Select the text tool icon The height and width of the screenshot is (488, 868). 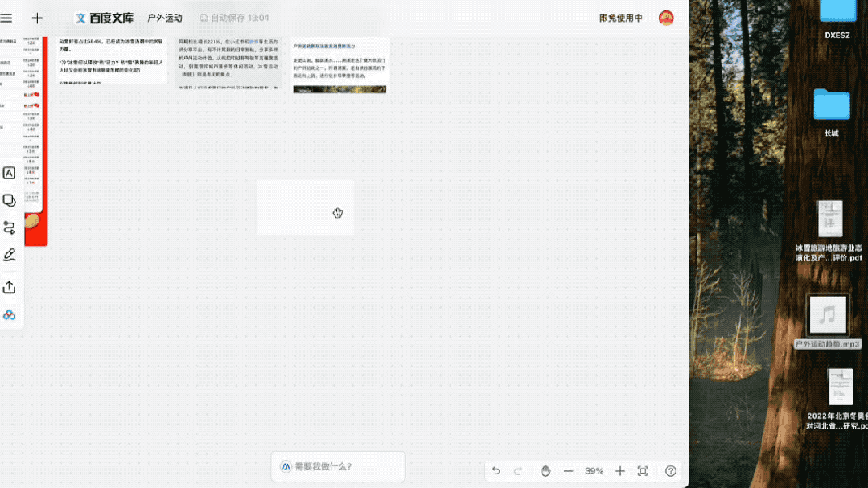coord(10,173)
